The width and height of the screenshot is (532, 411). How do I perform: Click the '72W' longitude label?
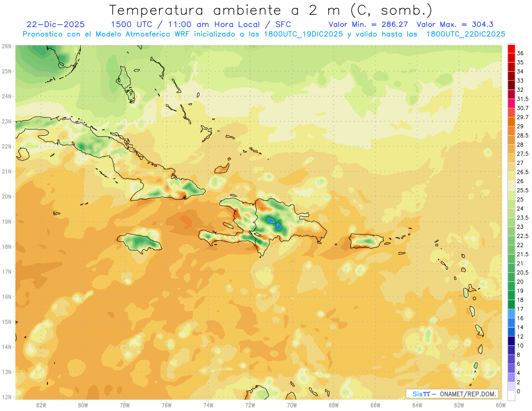pyautogui.click(x=250, y=405)
